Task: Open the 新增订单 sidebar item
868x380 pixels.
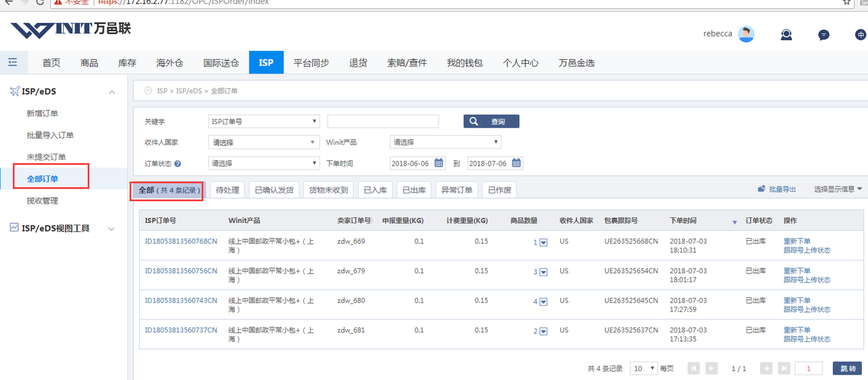Action: 43,113
